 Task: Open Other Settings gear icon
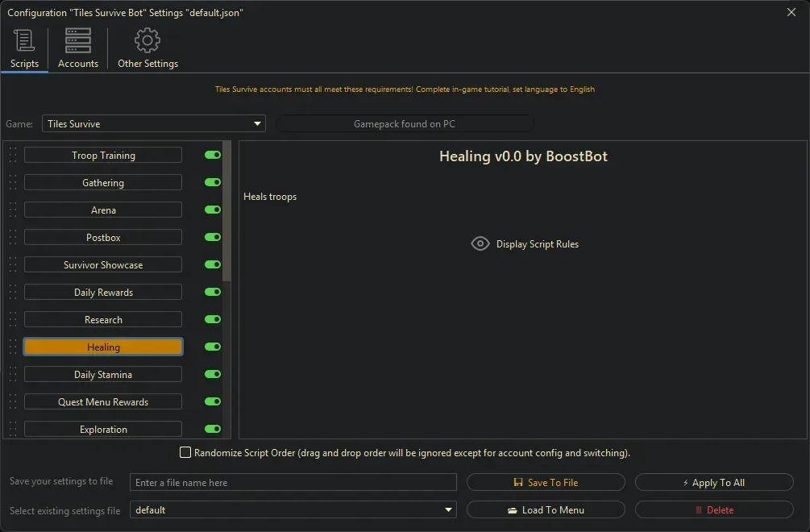pos(147,40)
